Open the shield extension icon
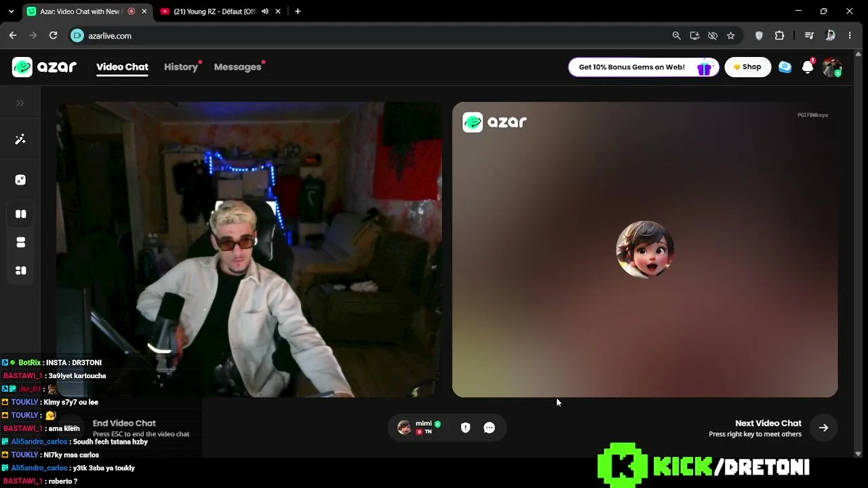 point(759,36)
